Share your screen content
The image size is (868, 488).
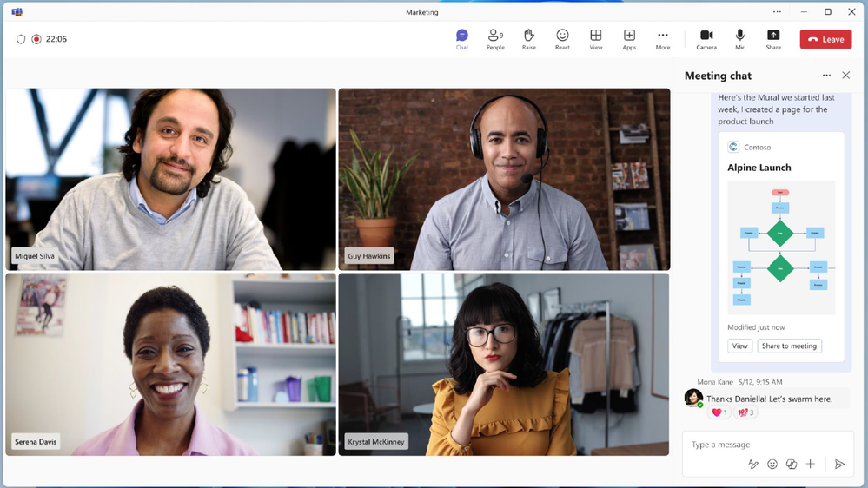(x=773, y=39)
